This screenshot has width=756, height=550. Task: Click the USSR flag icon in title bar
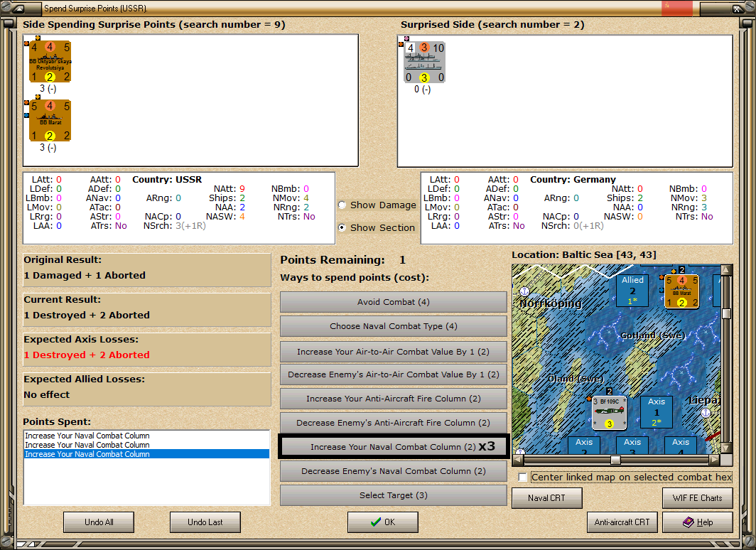(x=677, y=9)
